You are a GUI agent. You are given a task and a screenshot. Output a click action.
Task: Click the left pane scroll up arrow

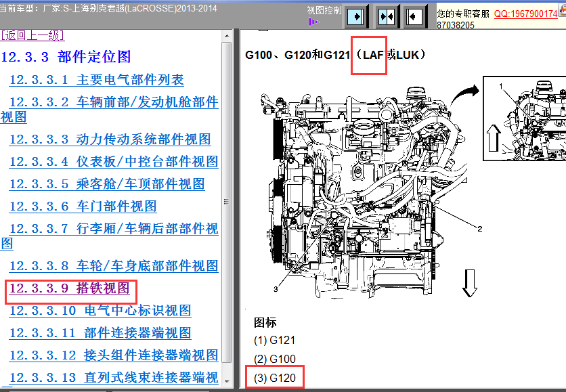coord(227,36)
